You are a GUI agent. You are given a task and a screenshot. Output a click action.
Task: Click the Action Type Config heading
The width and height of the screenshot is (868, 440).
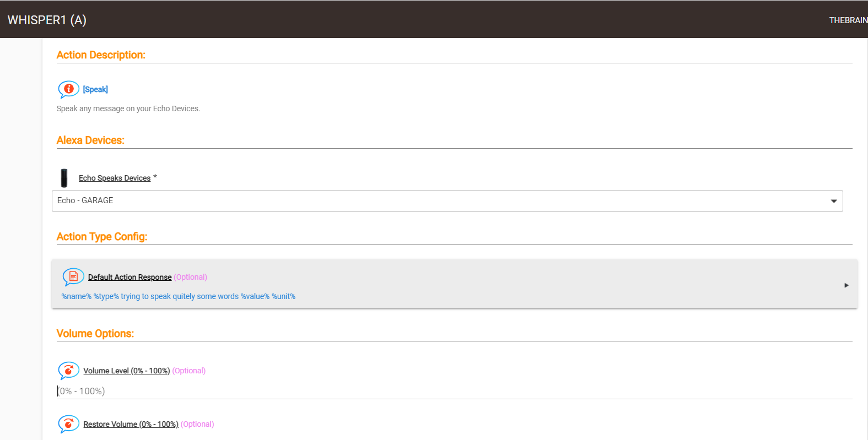102,237
